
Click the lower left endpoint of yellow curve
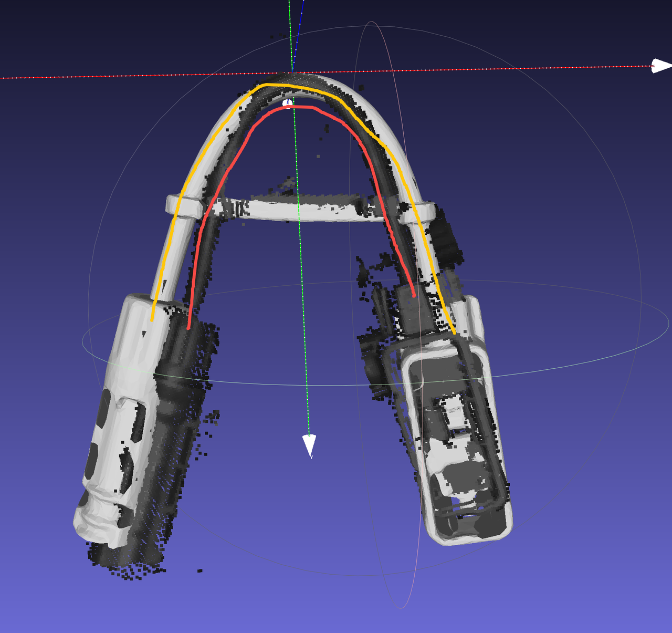click(152, 318)
